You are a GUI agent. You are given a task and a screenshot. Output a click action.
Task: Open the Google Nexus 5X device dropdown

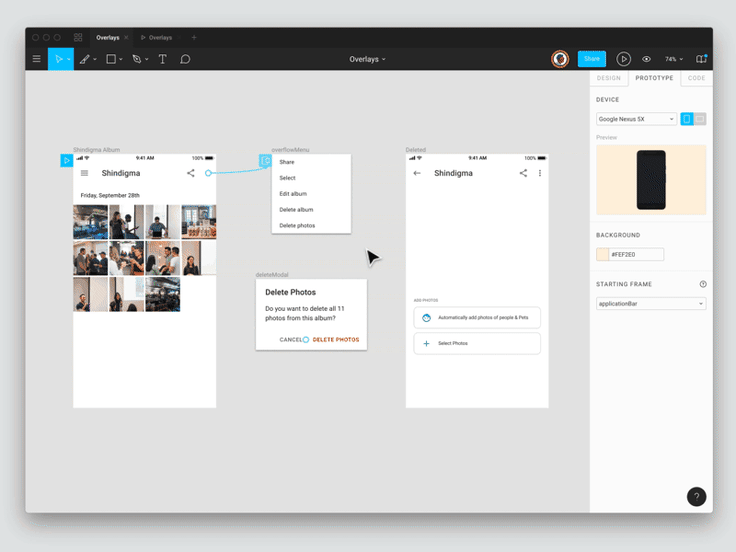(636, 119)
